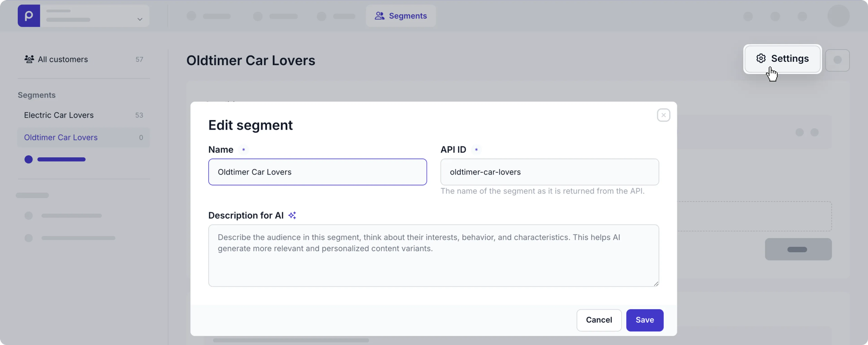Viewport: 868px width, 345px height.
Task: Click the purple progress bar in the sidebar
Action: pos(61,159)
